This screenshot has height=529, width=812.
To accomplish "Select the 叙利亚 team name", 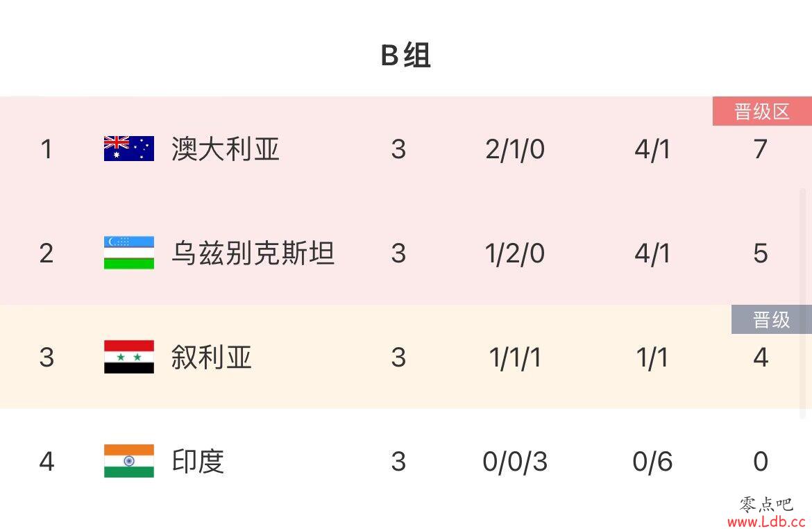I will point(211,358).
